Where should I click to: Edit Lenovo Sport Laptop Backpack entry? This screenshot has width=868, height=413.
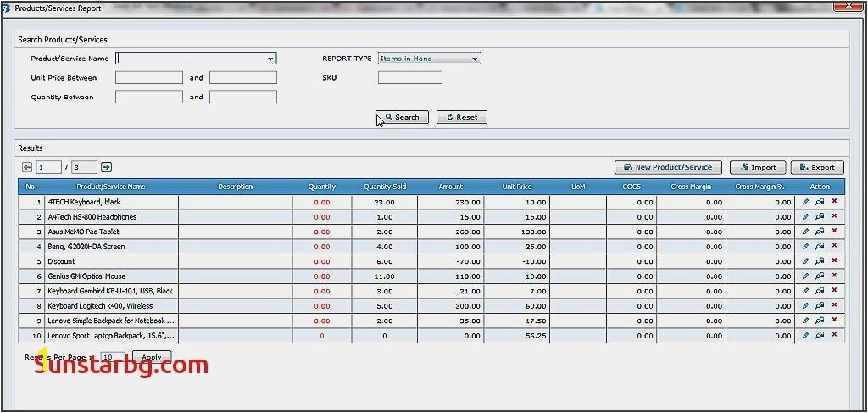805,335
